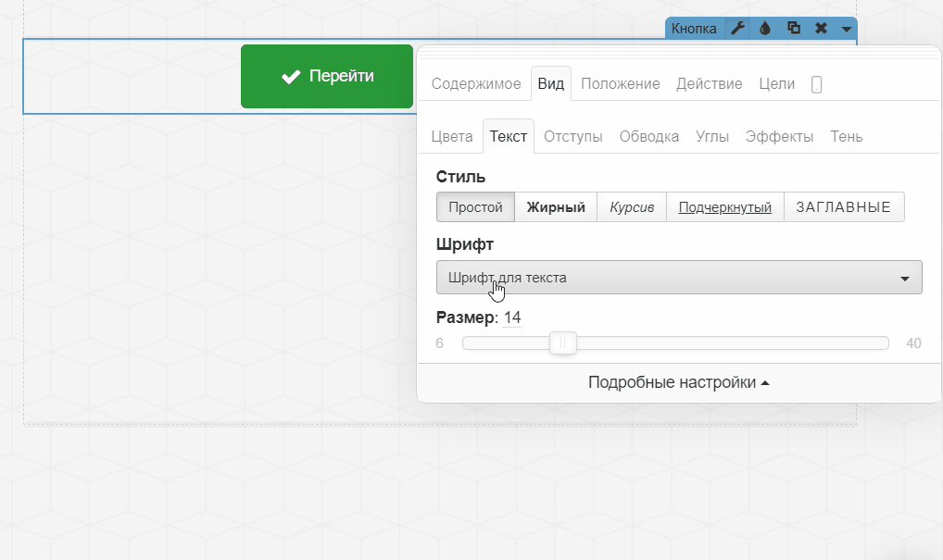Viewport: 943px width, 560px height.
Task: Open the Цвета subtab
Action: pos(452,136)
